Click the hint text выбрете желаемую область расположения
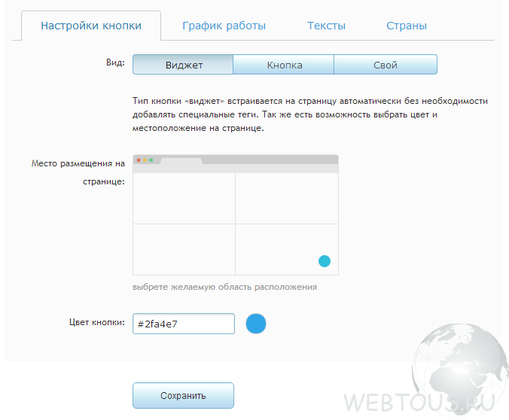This screenshot has width=509, height=420. click(224, 288)
